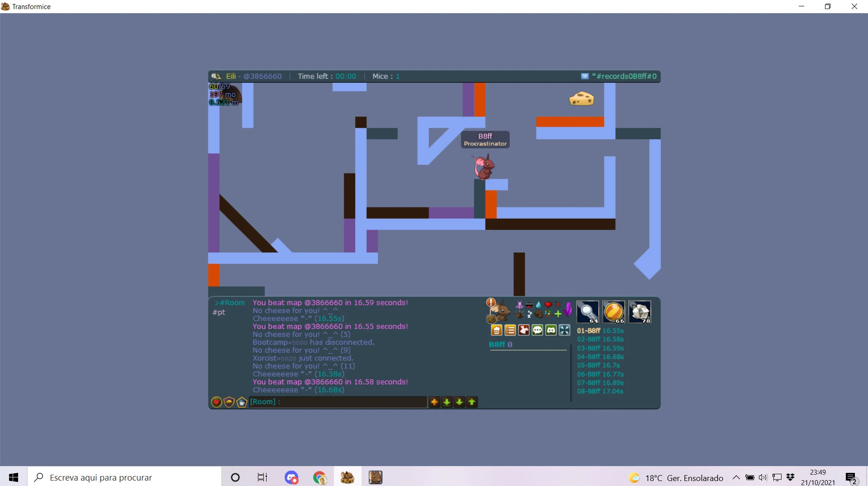Open Cortana circle on the taskbar
868x486 pixels.
(235, 477)
